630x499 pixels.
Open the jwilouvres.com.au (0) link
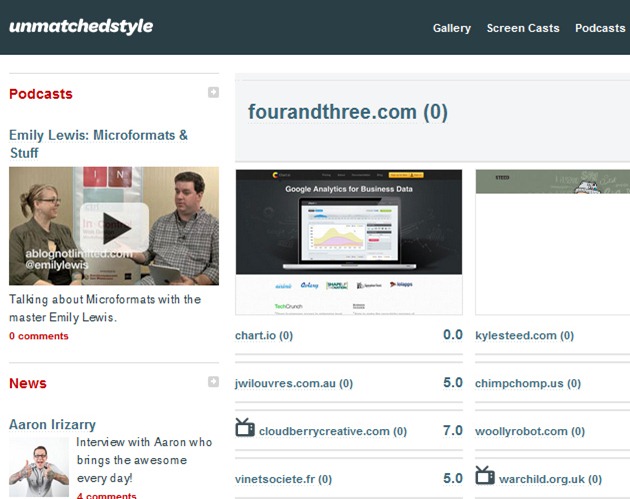(294, 383)
